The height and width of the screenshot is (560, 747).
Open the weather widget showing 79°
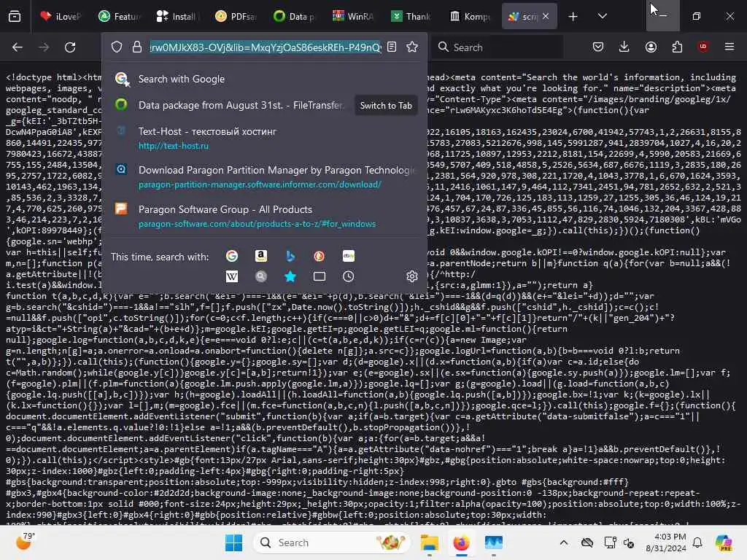(25, 542)
